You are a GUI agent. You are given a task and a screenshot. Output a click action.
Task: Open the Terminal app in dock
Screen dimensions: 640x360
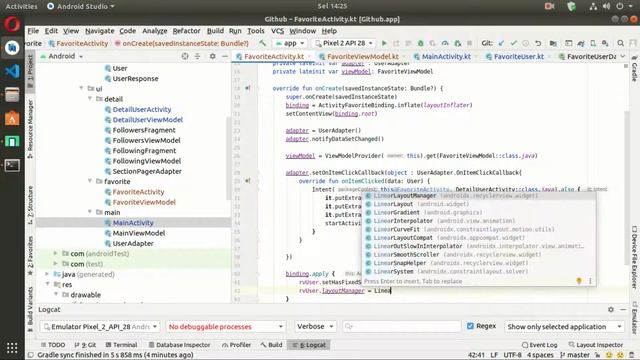coord(12,165)
